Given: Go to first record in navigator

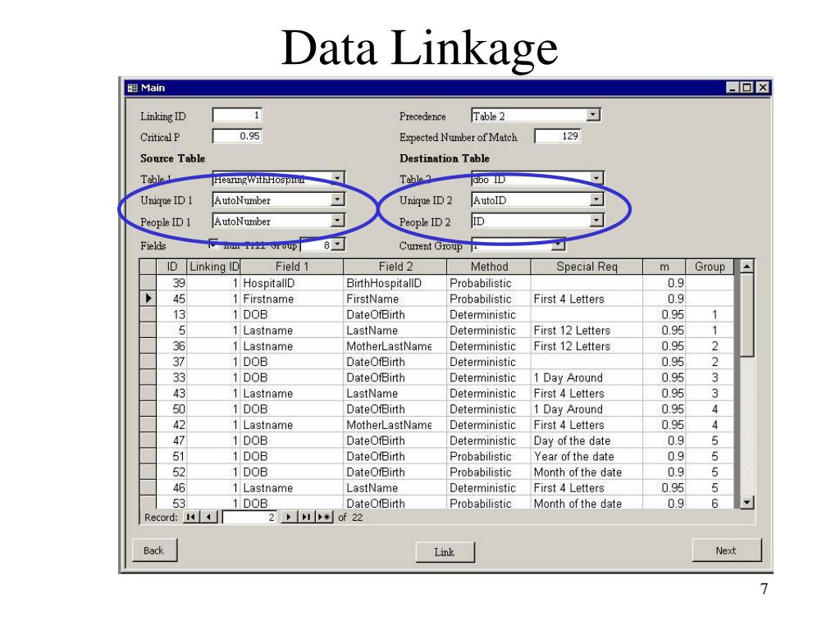Looking at the screenshot, I should 190,517.
